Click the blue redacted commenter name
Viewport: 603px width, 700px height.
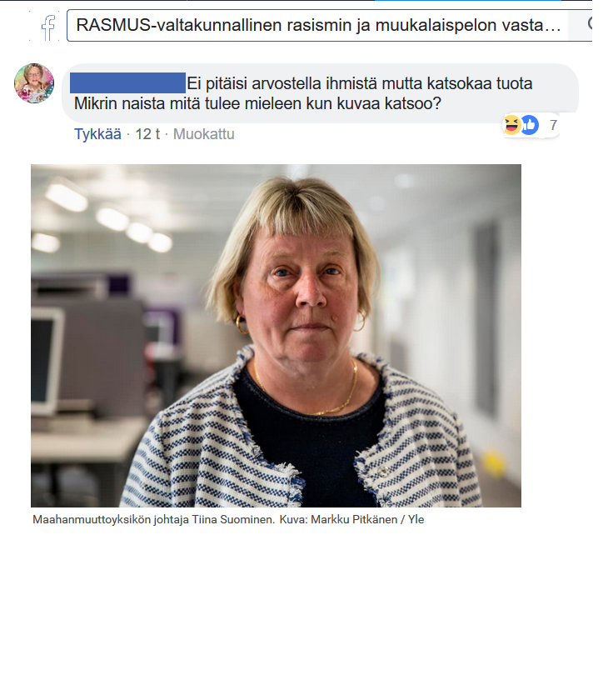coord(127,83)
